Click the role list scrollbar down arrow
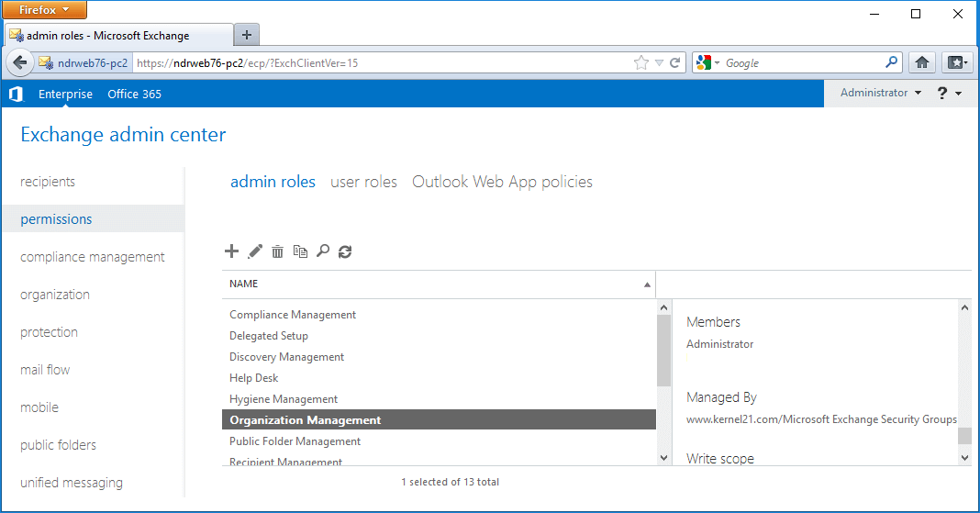 click(663, 458)
